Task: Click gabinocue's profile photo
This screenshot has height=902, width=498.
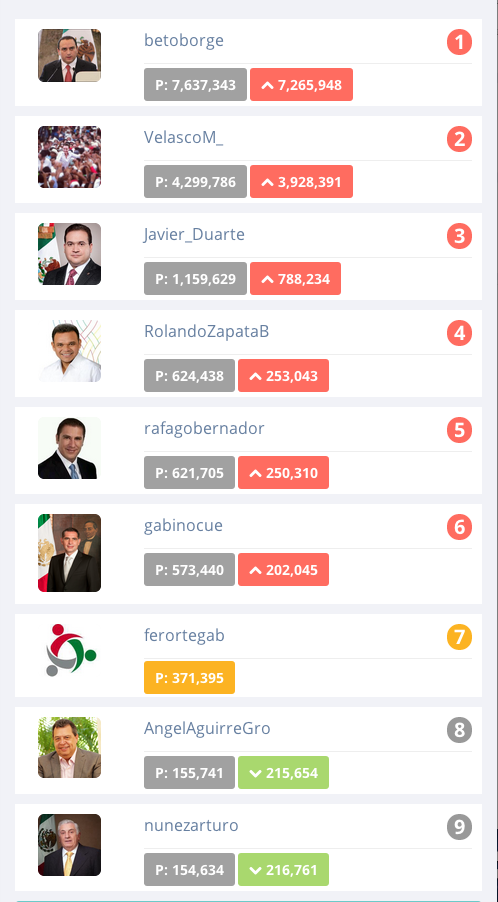Action: pos(70,553)
